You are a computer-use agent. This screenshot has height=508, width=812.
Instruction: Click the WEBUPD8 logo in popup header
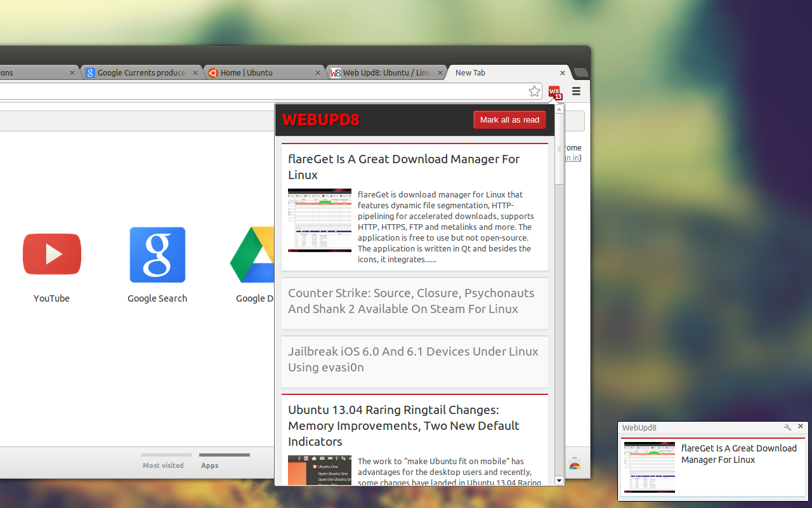coord(321,119)
